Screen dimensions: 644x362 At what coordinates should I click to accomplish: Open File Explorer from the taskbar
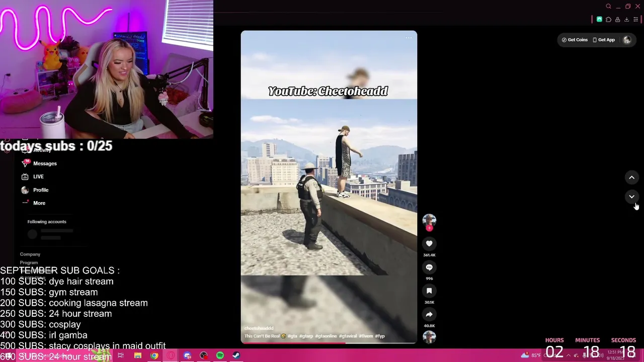[137, 356]
